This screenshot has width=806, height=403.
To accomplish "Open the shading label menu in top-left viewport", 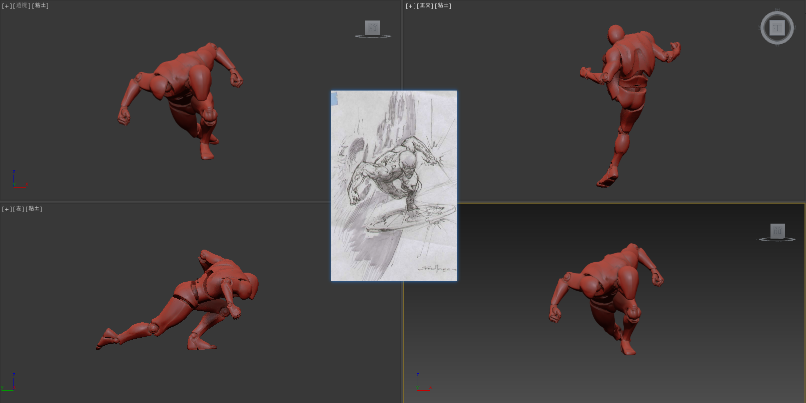I will (x=40, y=6).
